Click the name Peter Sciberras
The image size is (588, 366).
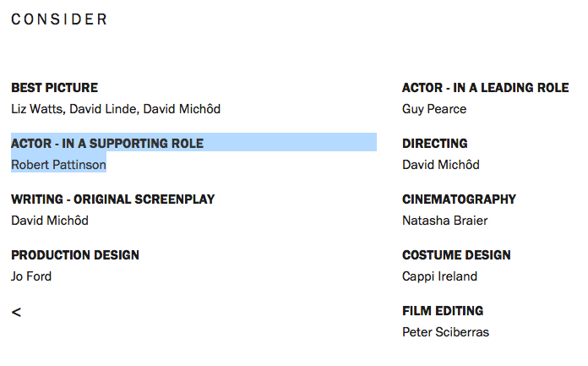[446, 332]
